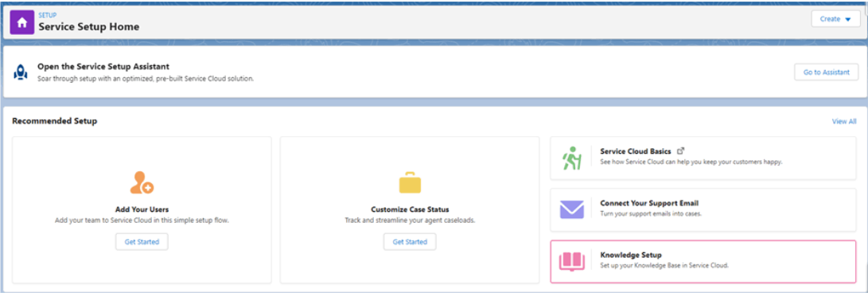Click the purple Setup home icon
Viewport: 868px width, 293px height.
(x=22, y=23)
